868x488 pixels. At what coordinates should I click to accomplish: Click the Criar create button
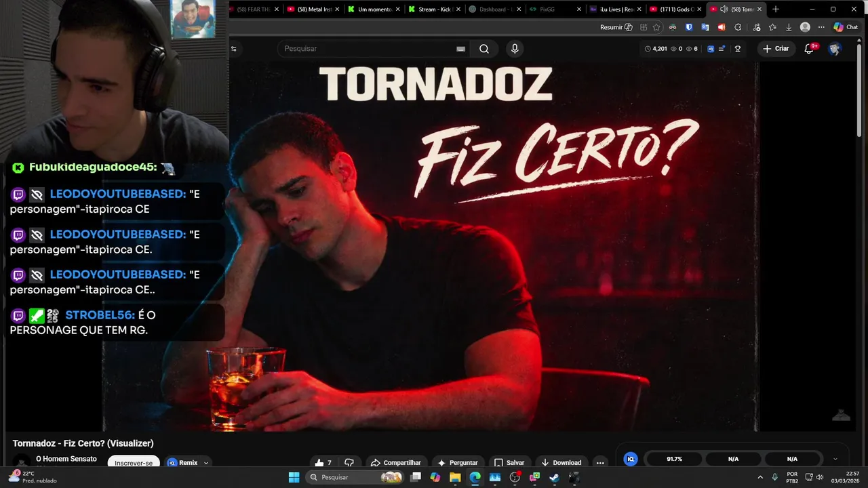pos(776,49)
